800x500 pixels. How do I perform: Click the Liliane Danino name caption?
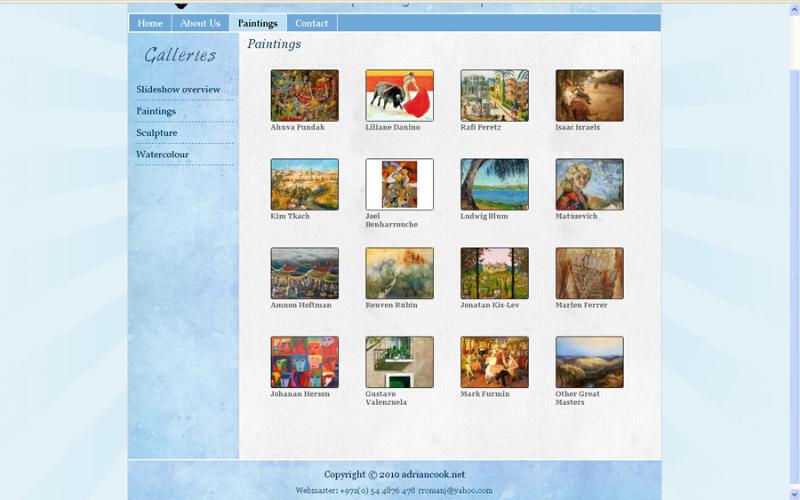pos(393,127)
